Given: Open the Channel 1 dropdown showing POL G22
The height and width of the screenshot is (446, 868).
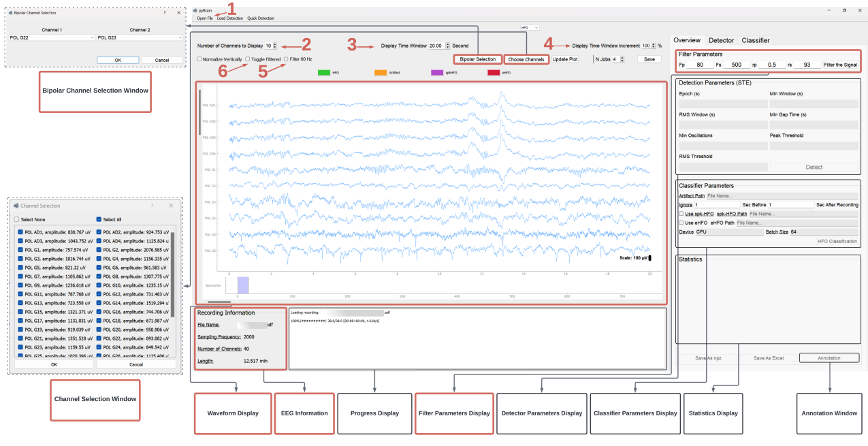Looking at the screenshot, I should tap(52, 38).
